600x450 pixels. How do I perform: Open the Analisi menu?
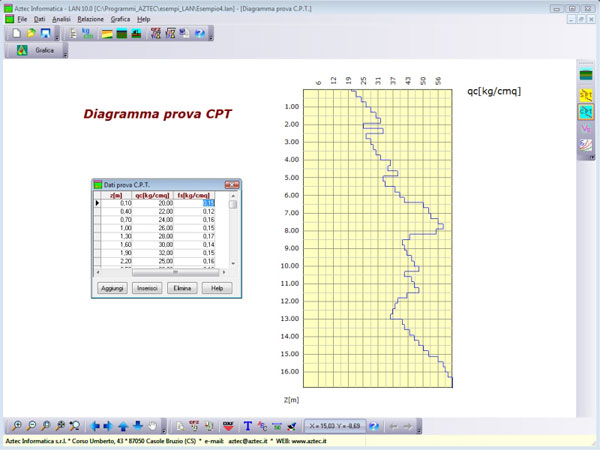pos(61,19)
